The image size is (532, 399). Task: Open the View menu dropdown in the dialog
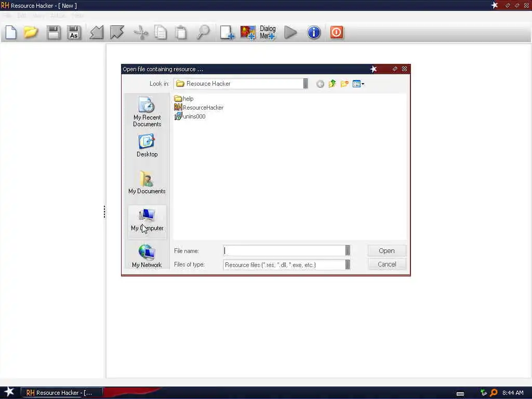coord(358,84)
